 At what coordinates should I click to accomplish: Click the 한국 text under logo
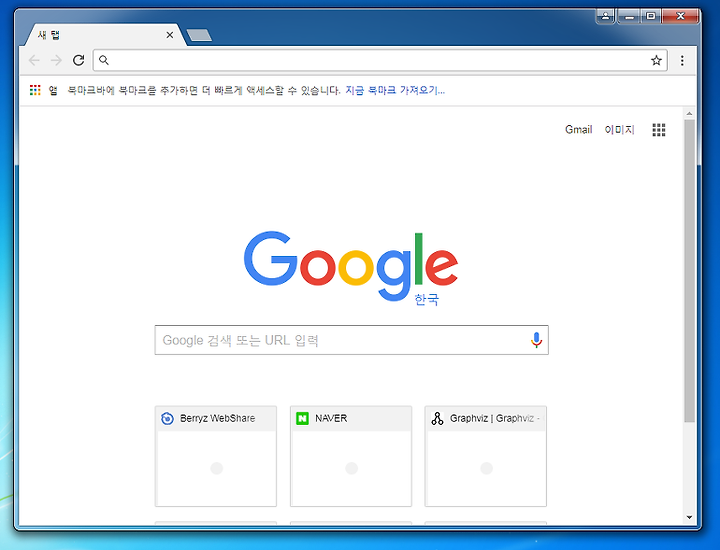(427, 299)
